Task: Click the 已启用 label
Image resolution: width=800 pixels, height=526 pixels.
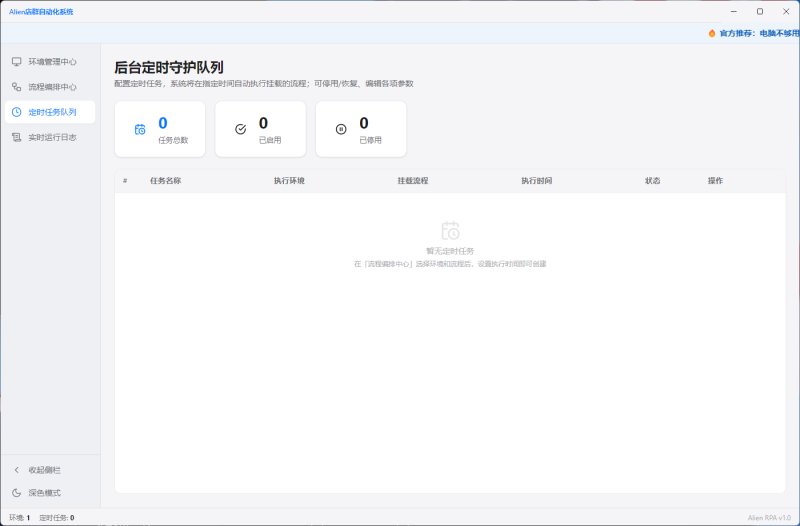Action: coord(270,140)
